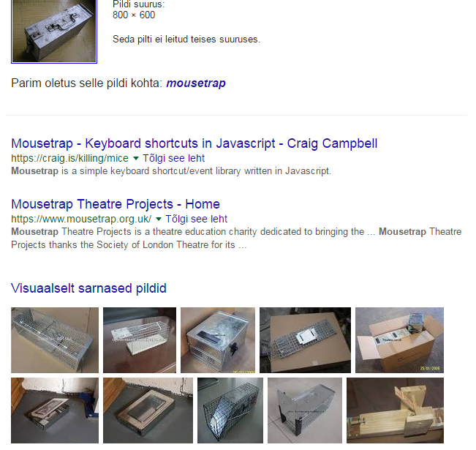Click the 'mousetrap' best guess link

(x=196, y=83)
